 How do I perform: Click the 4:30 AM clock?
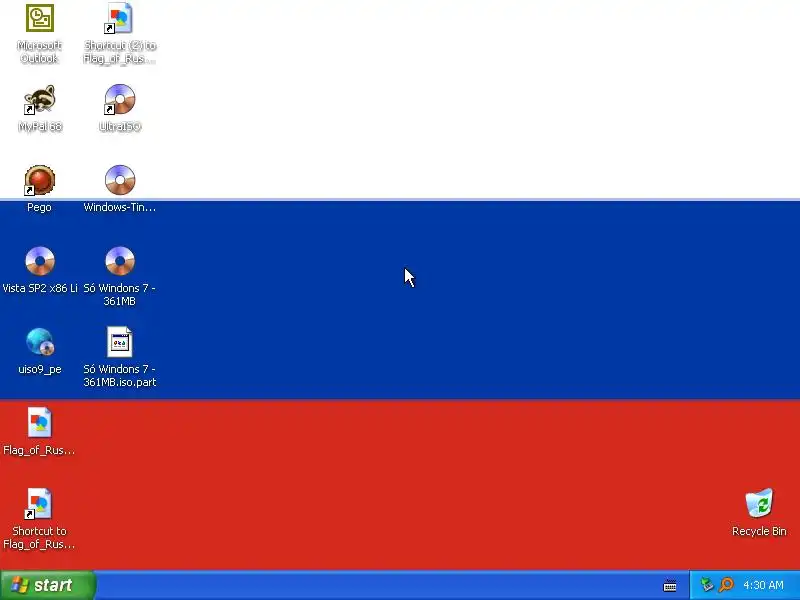pyautogui.click(x=763, y=585)
